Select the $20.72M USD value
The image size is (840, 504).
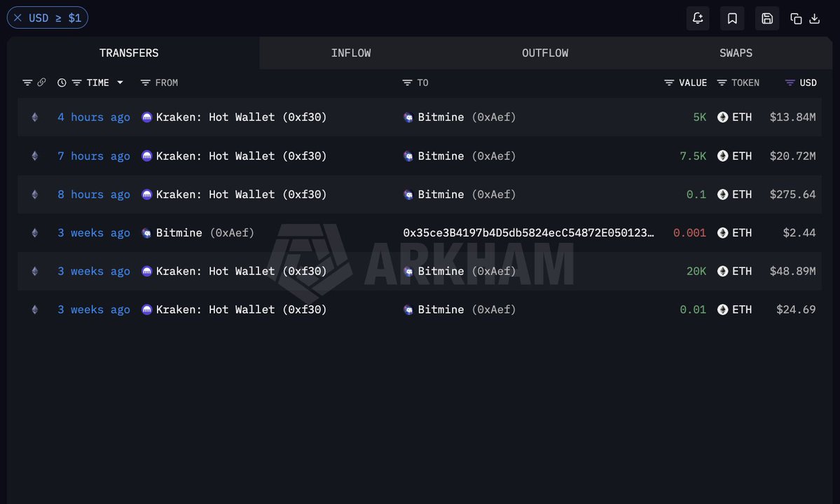tap(792, 155)
